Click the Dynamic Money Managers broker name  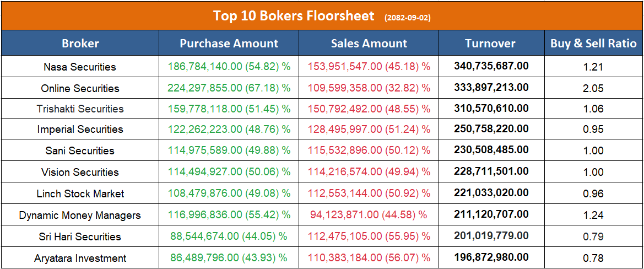[x=80, y=215]
